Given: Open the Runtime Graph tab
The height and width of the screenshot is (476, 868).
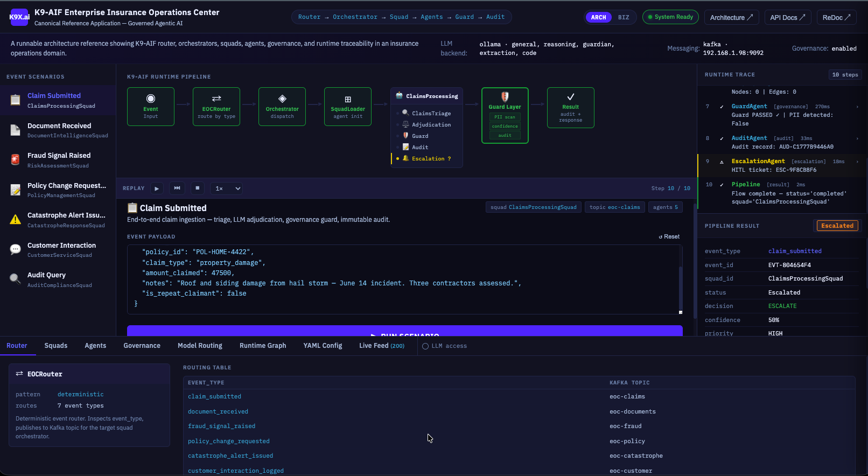Looking at the screenshot, I should click(263, 346).
